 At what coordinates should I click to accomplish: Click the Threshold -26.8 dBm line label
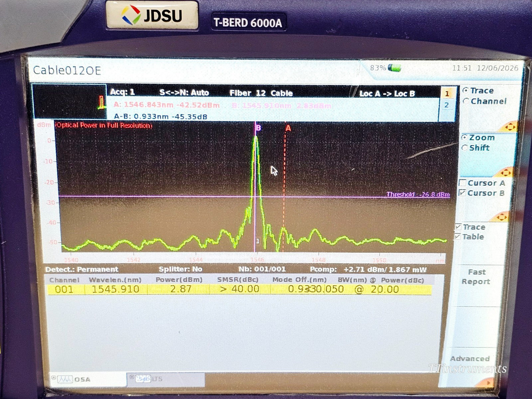[x=418, y=195]
